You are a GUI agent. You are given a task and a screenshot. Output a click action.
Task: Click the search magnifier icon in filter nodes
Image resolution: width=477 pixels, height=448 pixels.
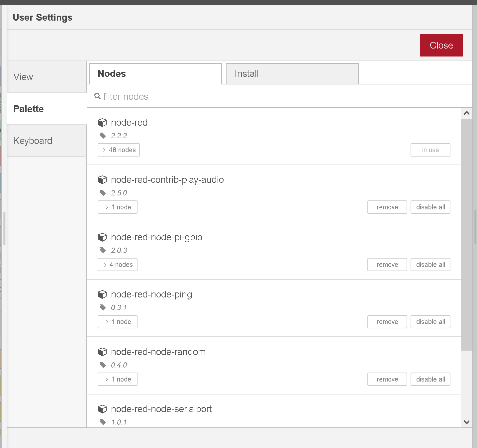click(x=97, y=96)
